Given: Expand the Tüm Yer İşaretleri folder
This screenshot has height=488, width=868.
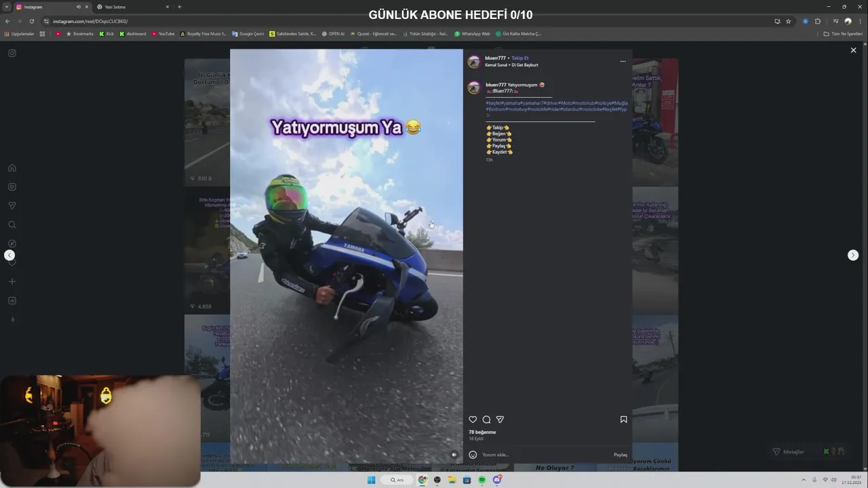Looking at the screenshot, I should [843, 33].
